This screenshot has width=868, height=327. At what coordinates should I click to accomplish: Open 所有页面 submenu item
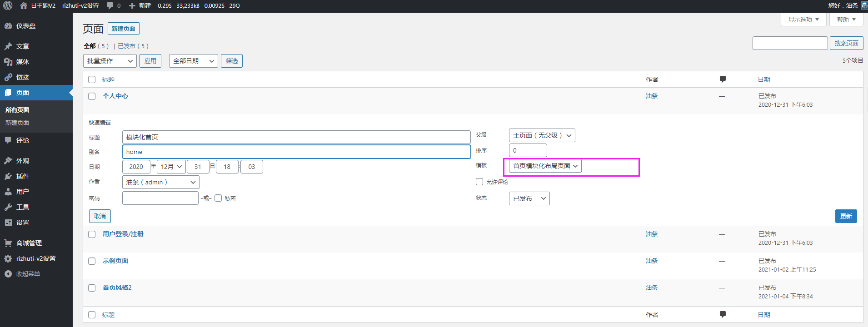click(x=17, y=110)
